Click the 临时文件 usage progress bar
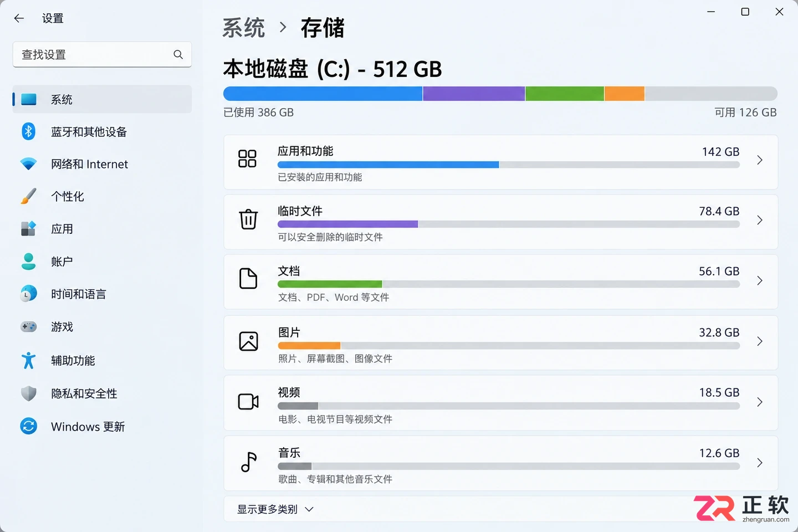Image resolution: width=798 pixels, height=532 pixels. coord(509,224)
